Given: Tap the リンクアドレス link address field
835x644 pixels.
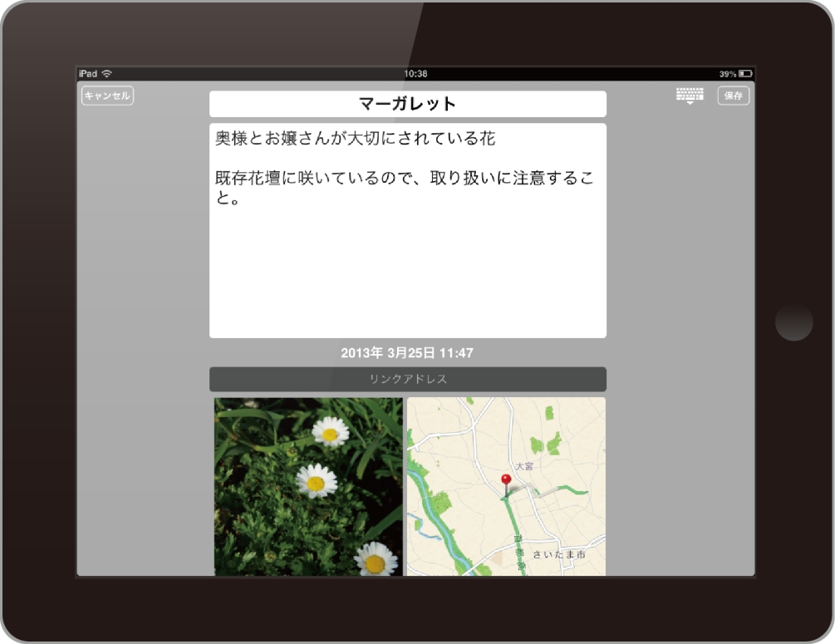Looking at the screenshot, I should [x=407, y=379].
